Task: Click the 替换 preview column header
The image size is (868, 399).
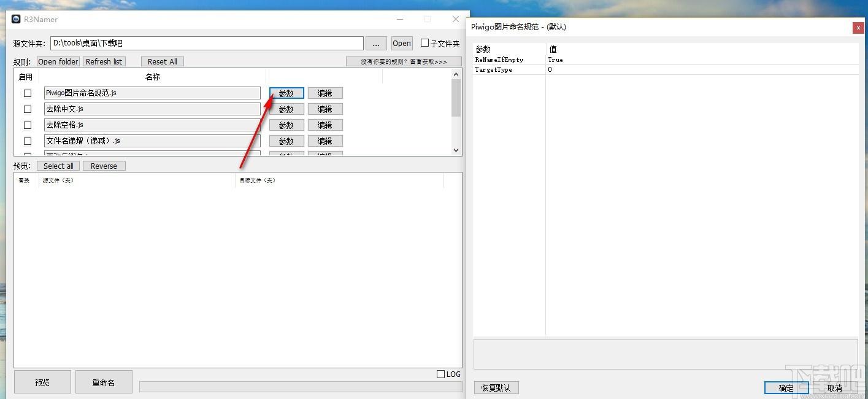Action: click(25, 180)
